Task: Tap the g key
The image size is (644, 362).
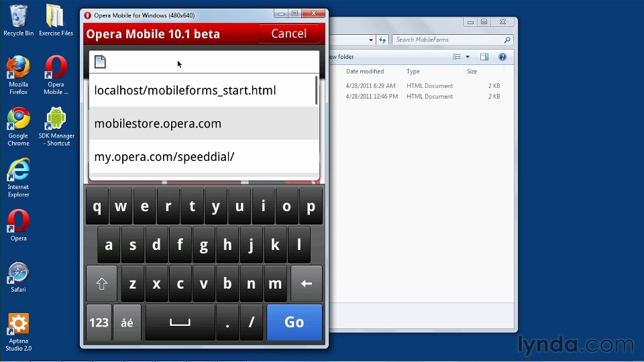Action: coord(204,245)
